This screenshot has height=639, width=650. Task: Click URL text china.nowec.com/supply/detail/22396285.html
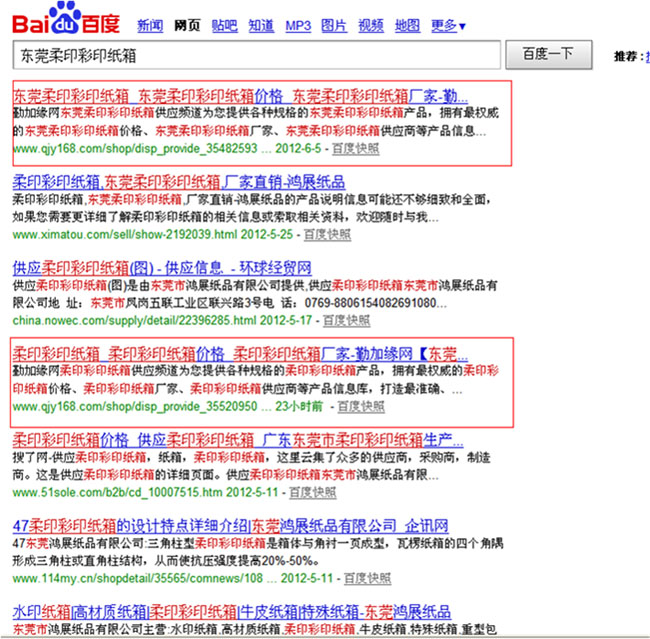tap(134, 321)
